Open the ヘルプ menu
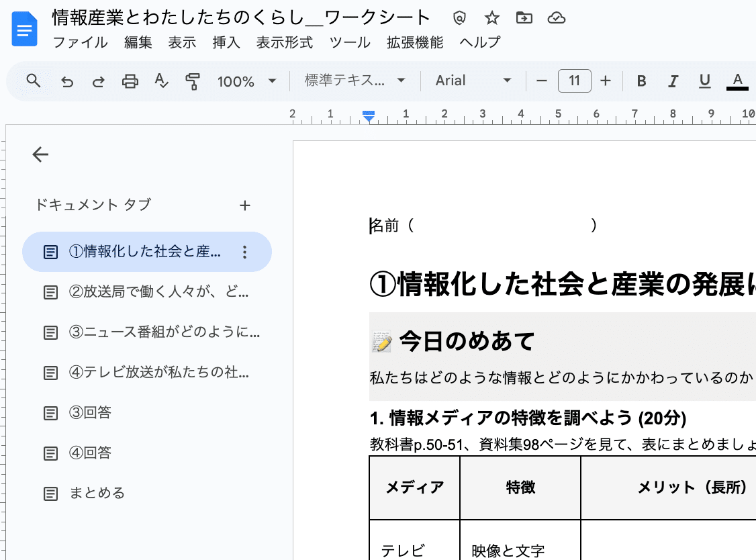 [480, 42]
